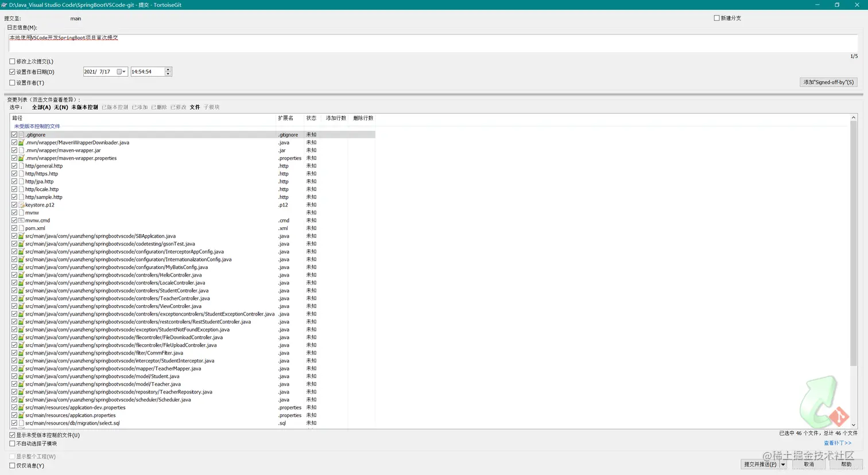This screenshot has height=475, width=868.
Task: Click the Java icon of StudentController.java
Action: pyautogui.click(x=21, y=291)
